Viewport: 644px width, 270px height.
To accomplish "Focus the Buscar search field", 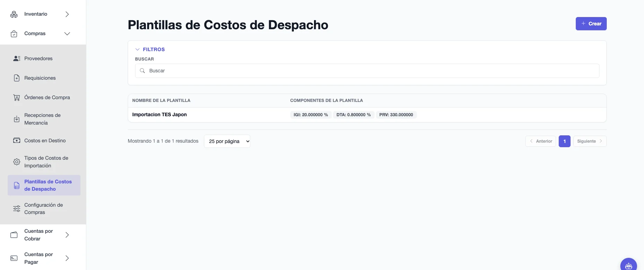I will pyautogui.click(x=367, y=71).
